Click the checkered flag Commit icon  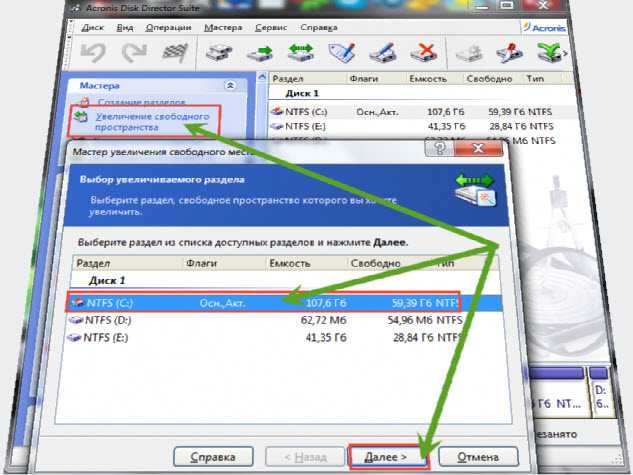[175, 52]
